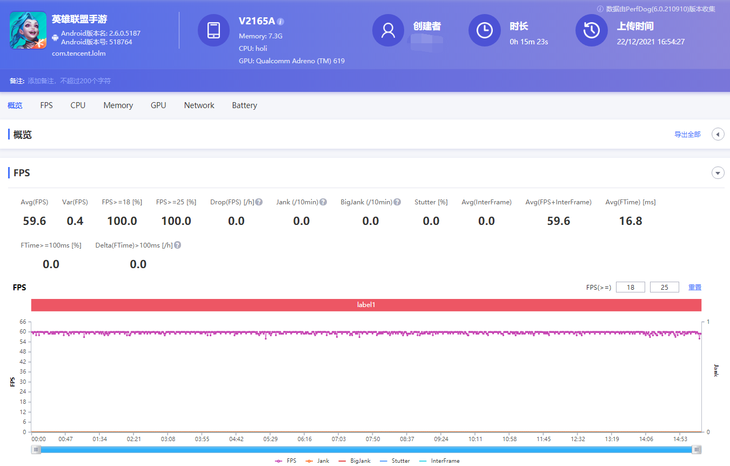
Task: Click the duration text 0h 15m 23s
Action: click(x=528, y=42)
